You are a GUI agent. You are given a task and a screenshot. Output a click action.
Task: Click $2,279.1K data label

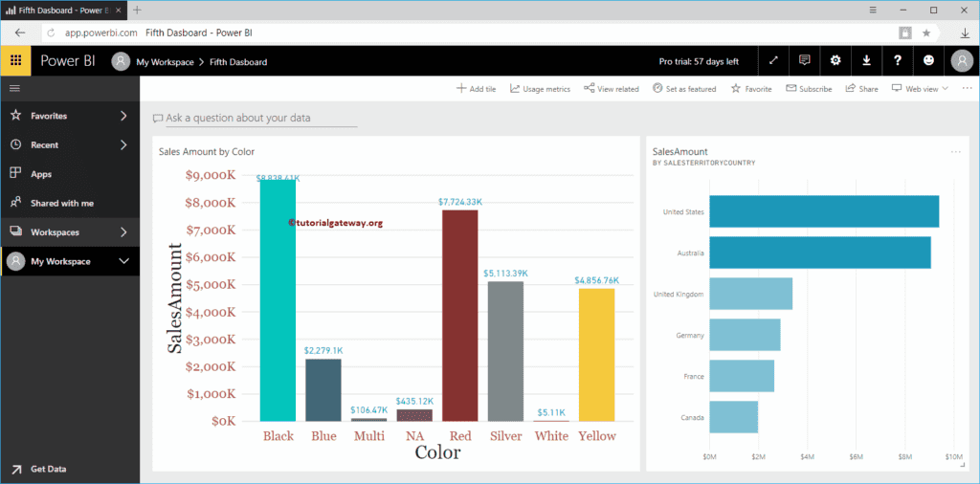(x=323, y=351)
